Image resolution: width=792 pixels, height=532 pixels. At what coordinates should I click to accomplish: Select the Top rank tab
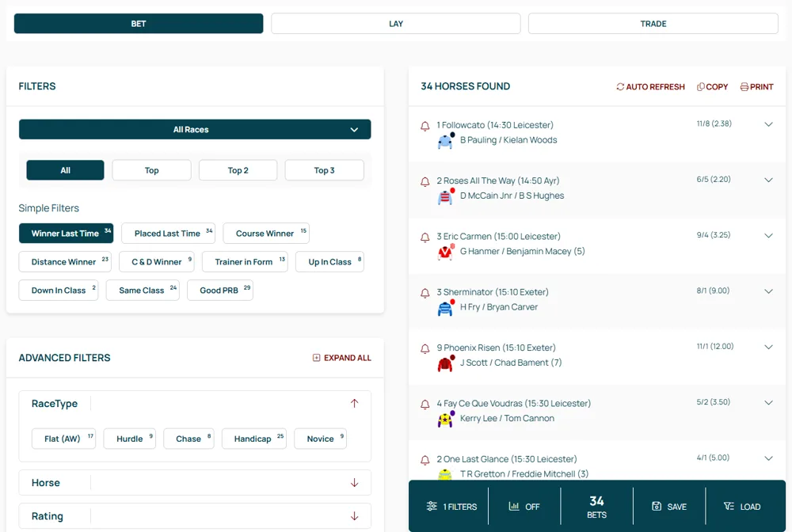click(151, 170)
